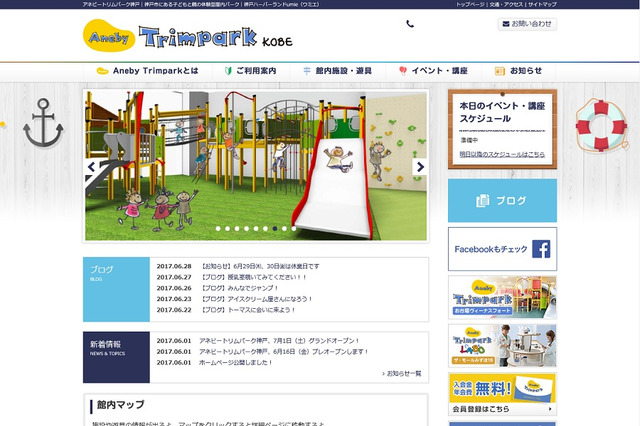Select the active dark carousel dot
The height and width of the screenshot is (426, 640).
pos(275,229)
